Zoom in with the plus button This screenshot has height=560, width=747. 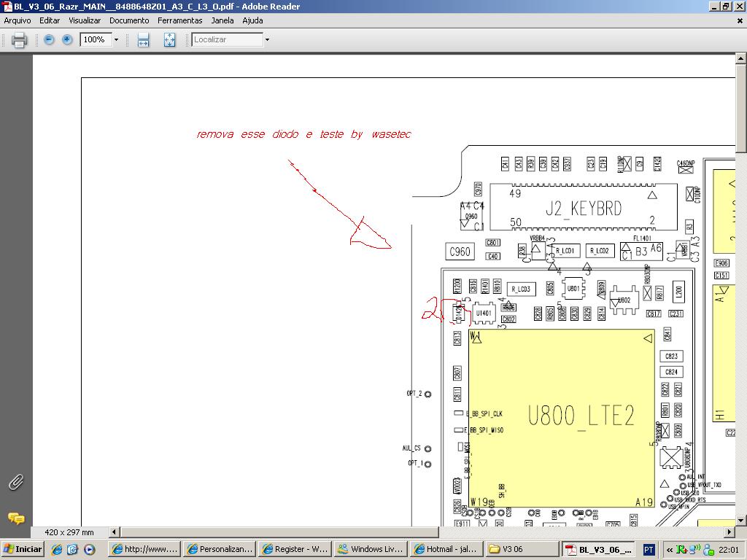pos(67,39)
